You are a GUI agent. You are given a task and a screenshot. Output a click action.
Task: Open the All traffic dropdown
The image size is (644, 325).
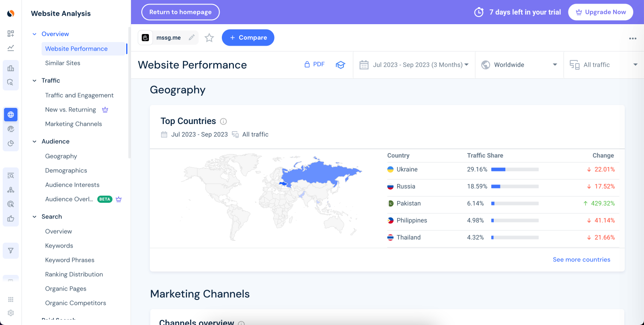tap(604, 65)
